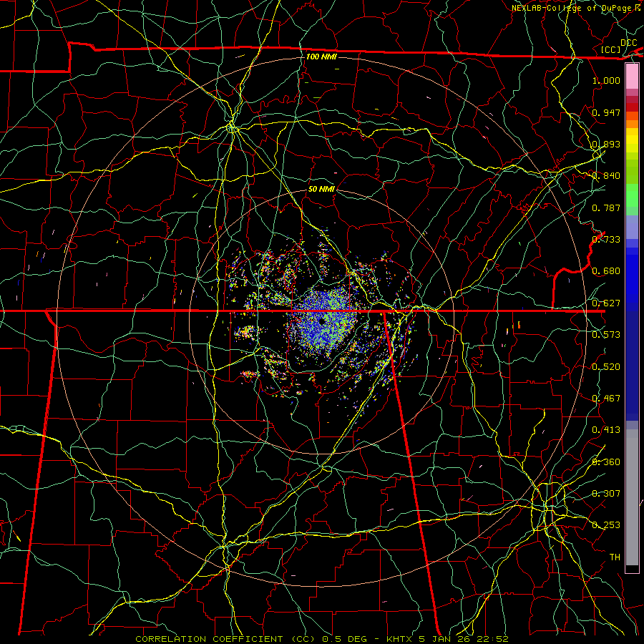644x644 pixels.
Task: Click the TH threshold label on the legend
Action: pyautogui.click(x=615, y=557)
